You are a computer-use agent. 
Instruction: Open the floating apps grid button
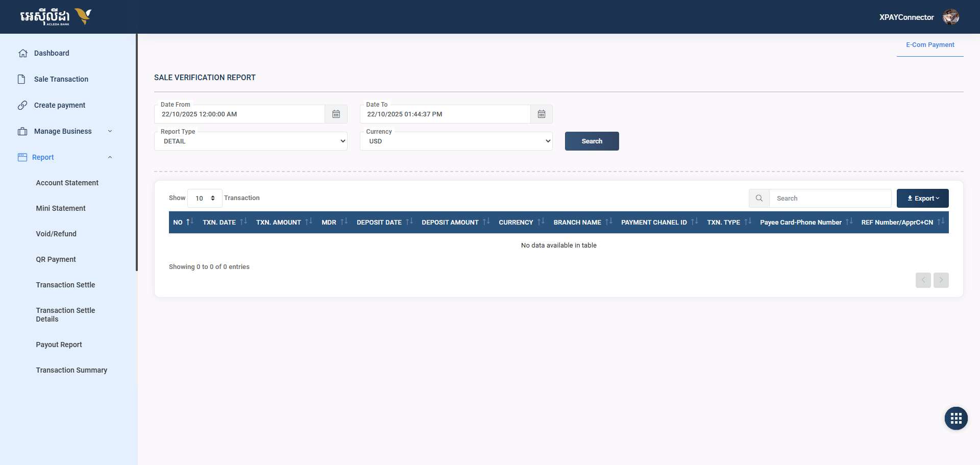[x=955, y=419]
